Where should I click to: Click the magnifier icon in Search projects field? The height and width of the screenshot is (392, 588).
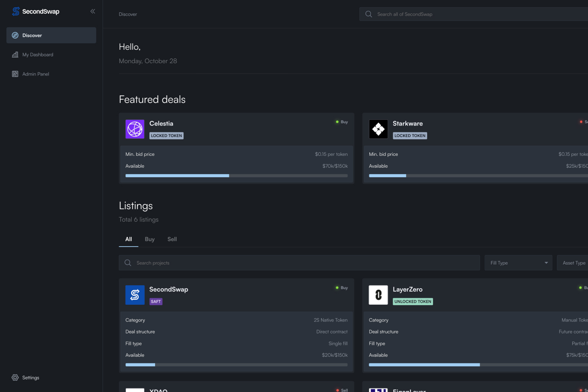pos(128,263)
